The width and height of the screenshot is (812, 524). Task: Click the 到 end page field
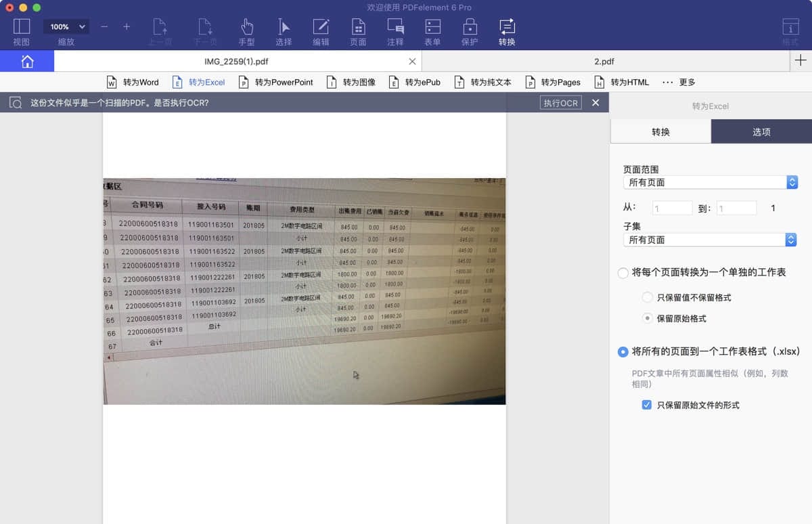pyautogui.click(x=736, y=209)
